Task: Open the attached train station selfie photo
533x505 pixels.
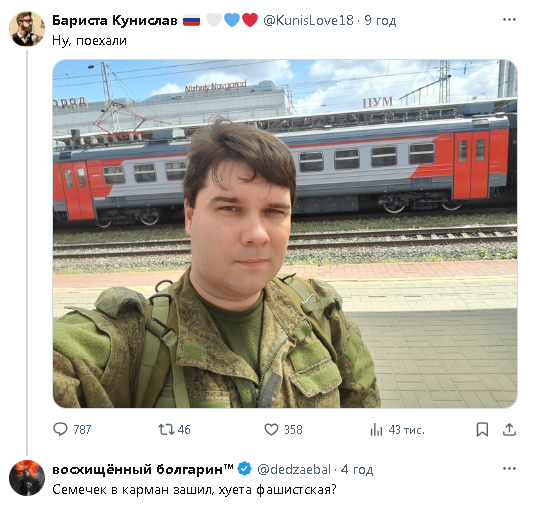Action: point(285,234)
